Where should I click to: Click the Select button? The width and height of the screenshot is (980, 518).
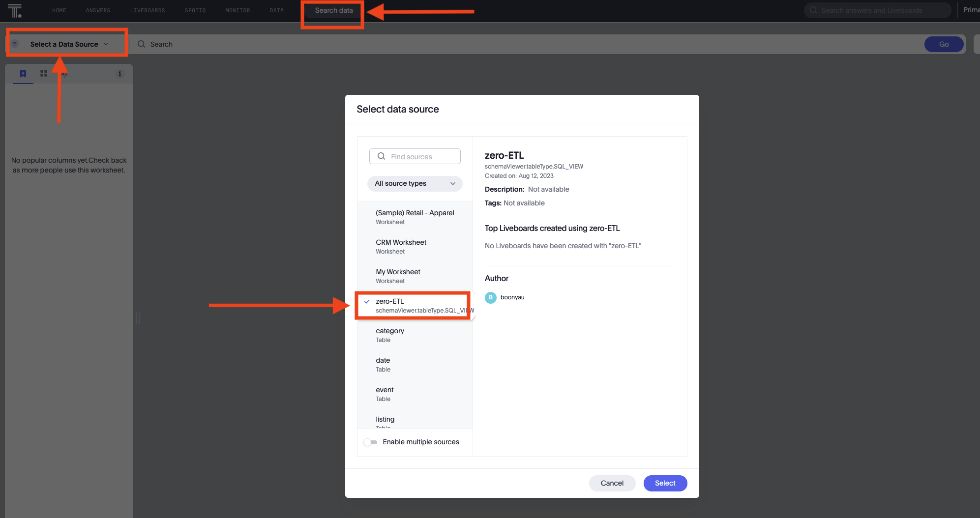(665, 483)
